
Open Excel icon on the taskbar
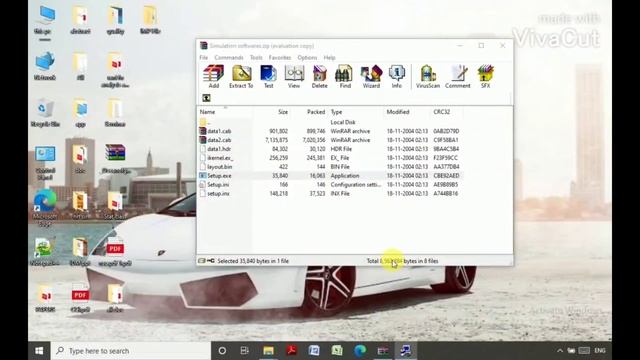pyautogui.click(x=337, y=351)
